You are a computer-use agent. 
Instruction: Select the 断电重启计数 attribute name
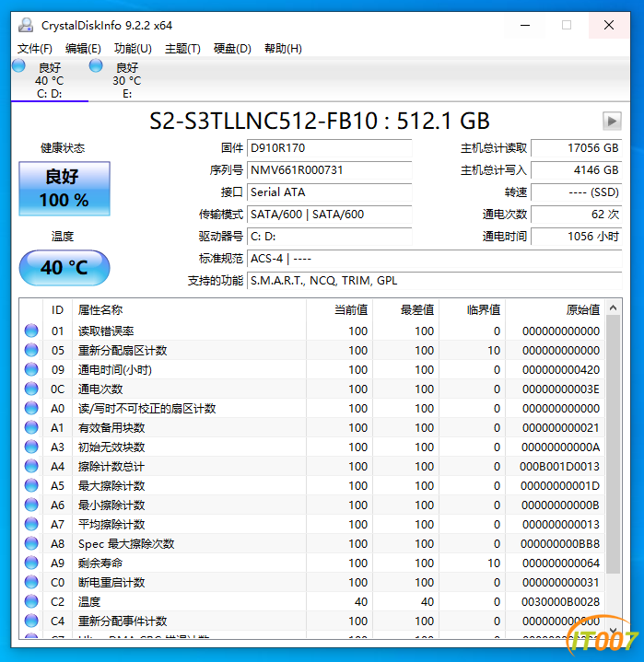(111, 583)
